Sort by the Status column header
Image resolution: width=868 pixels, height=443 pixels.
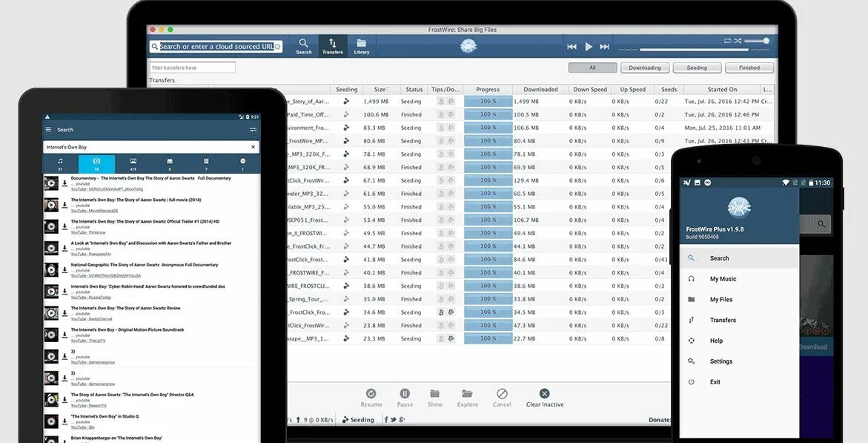click(x=414, y=89)
